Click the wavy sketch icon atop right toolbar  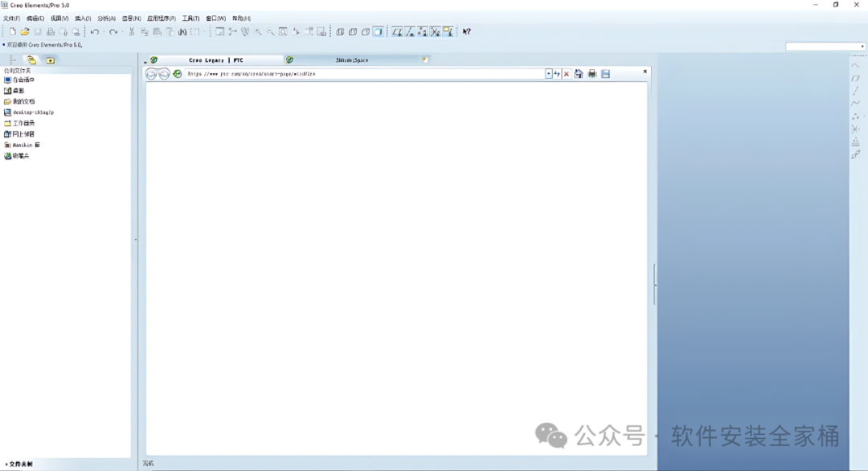tap(855, 65)
